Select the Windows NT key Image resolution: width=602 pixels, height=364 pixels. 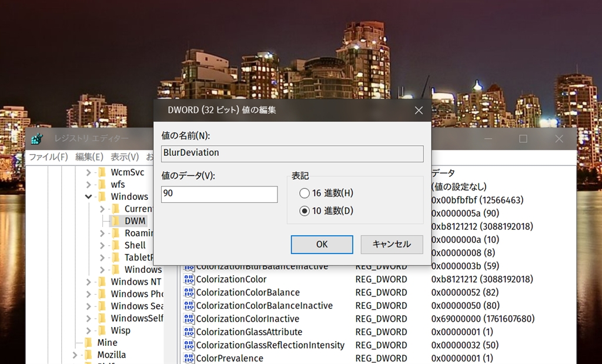[136, 282]
